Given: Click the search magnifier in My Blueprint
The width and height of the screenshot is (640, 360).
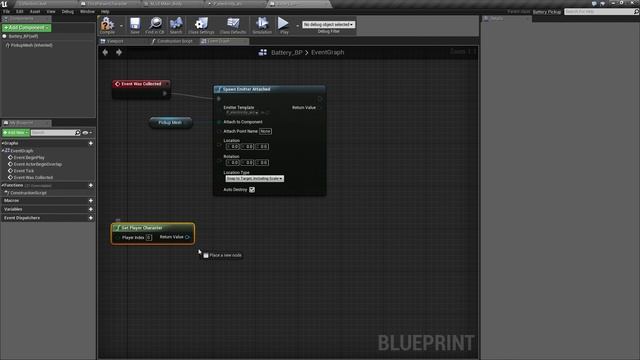Looking at the screenshot, I should tap(78, 133).
